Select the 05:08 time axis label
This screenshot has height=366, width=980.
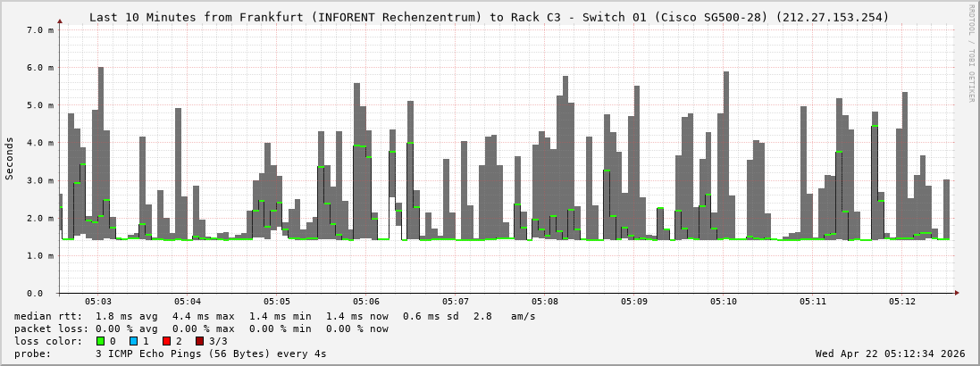(x=545, y=302)
